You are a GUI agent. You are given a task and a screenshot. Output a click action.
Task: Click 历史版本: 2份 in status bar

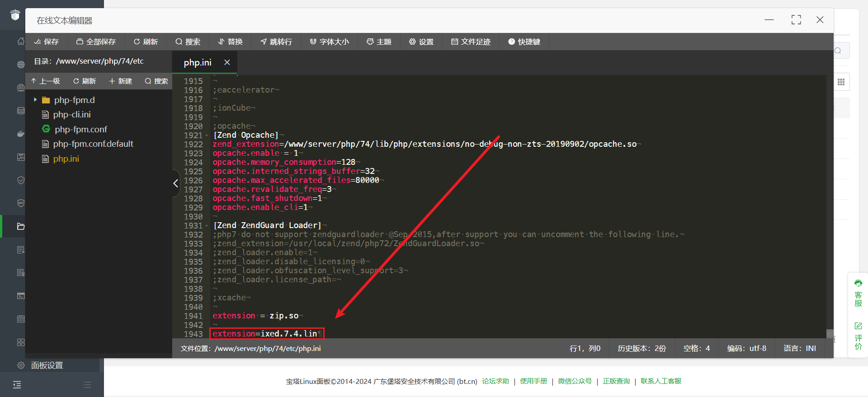click(642, 348)
